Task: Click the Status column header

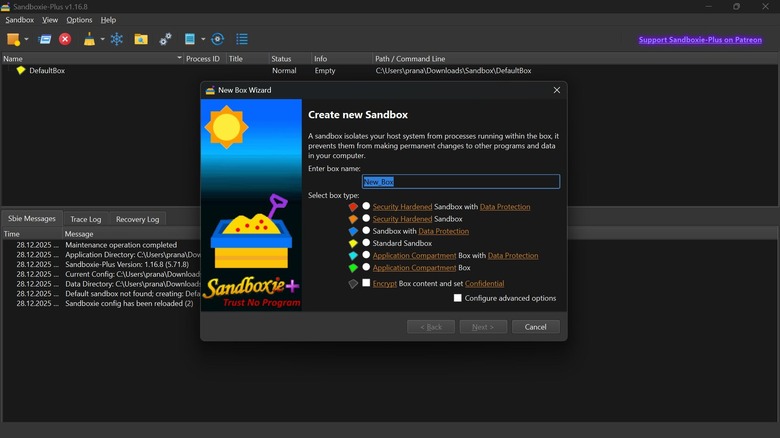Action: coord(290,59)
